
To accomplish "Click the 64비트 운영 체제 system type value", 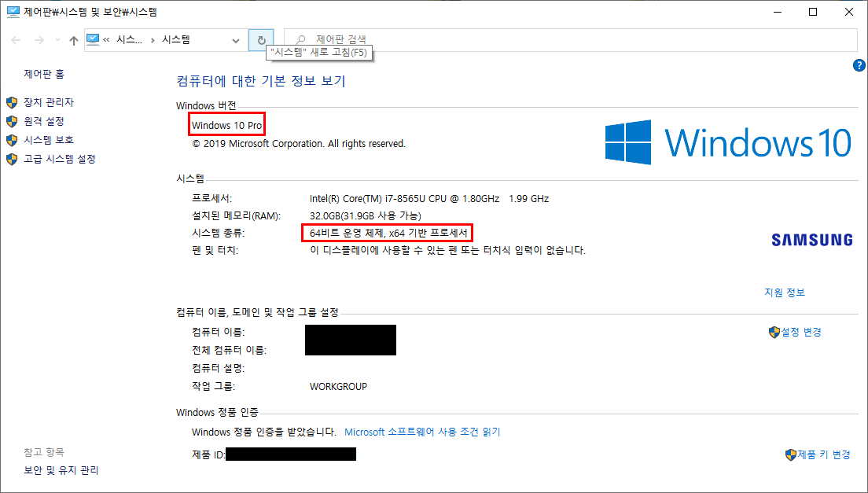I will [388, 233].
